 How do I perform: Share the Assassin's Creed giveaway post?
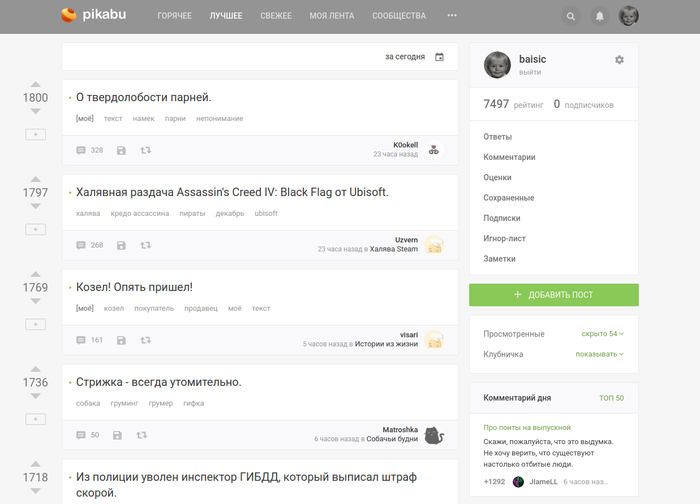tap(145, 245)
